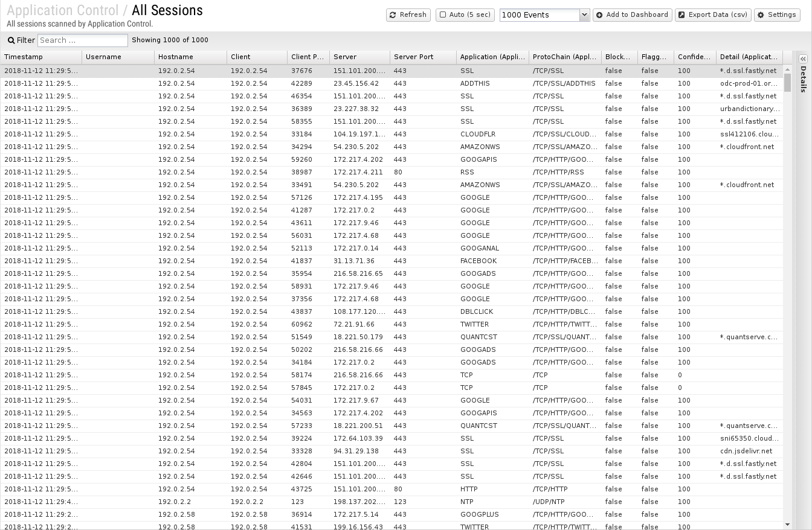
Task: Click the Refresh button
Action: (408, 14)
